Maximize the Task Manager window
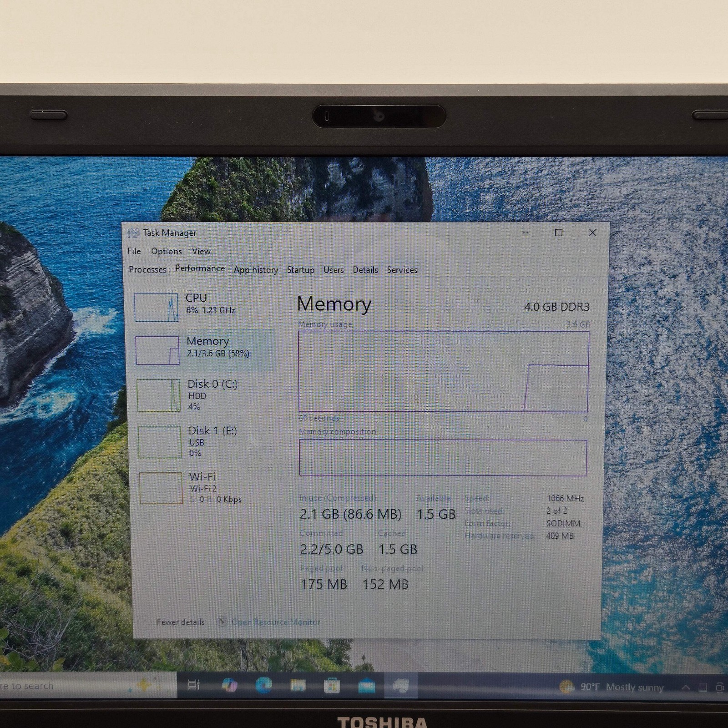The height and width of the screenshot is (728, 728). 559,233
